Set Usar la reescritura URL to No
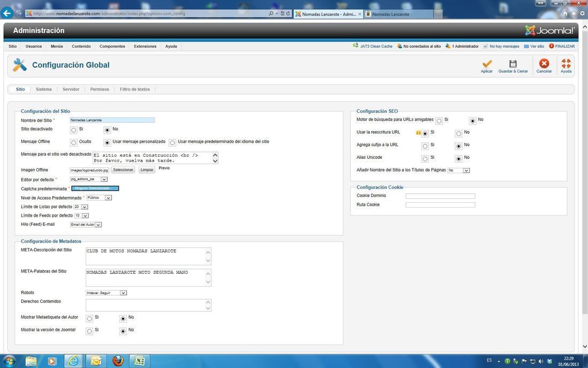Screen dimensions: 588x368 (x=458, y=134)
